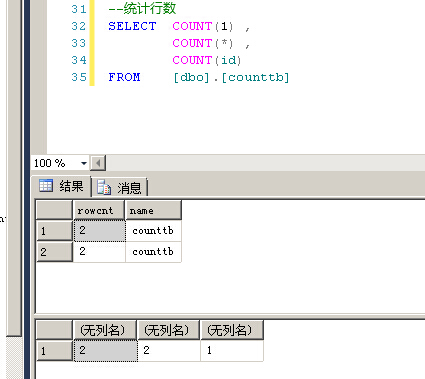The height and width of the screenshot is (379, 425).
Task: Click the messages page icon on 消息 tab
Action: click(104, 187)
